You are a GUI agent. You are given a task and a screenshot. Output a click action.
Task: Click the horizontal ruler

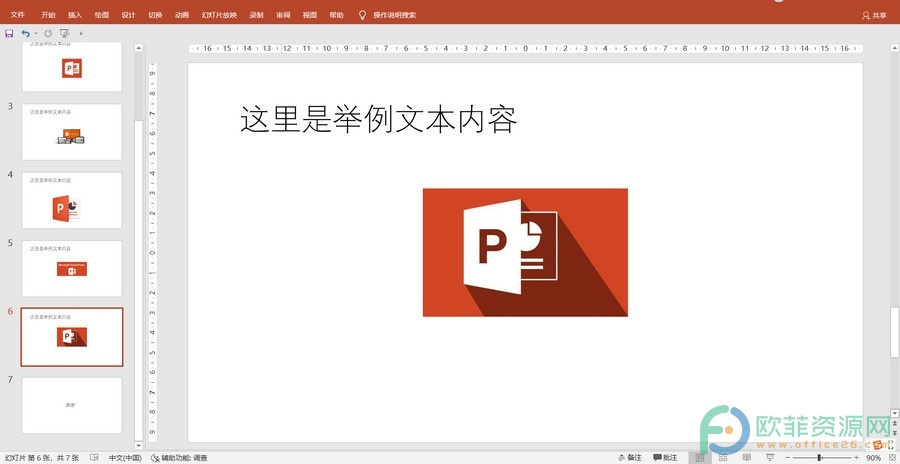525,49
